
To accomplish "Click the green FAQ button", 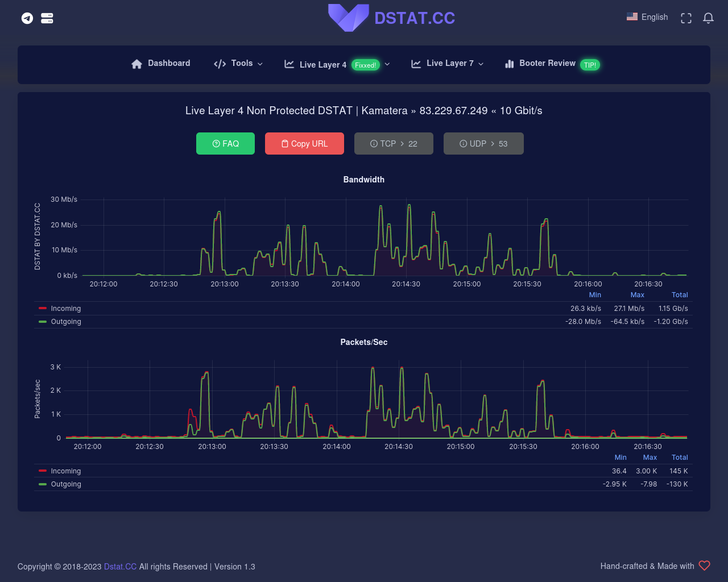I will click(225, 143).
